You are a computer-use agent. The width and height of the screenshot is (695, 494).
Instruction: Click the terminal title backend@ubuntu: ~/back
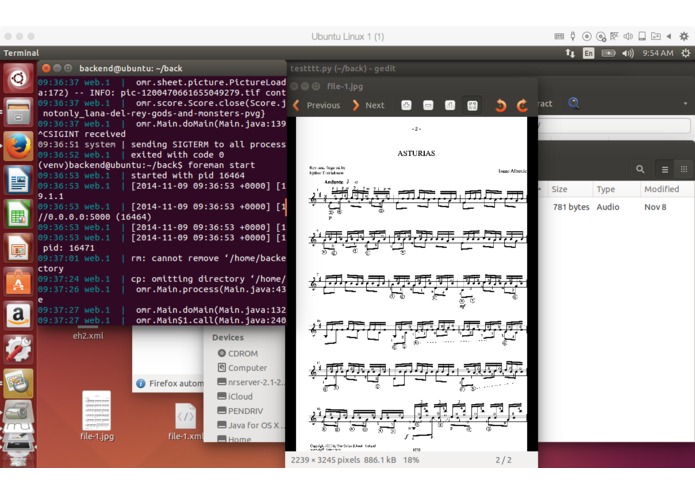(131, 69)
